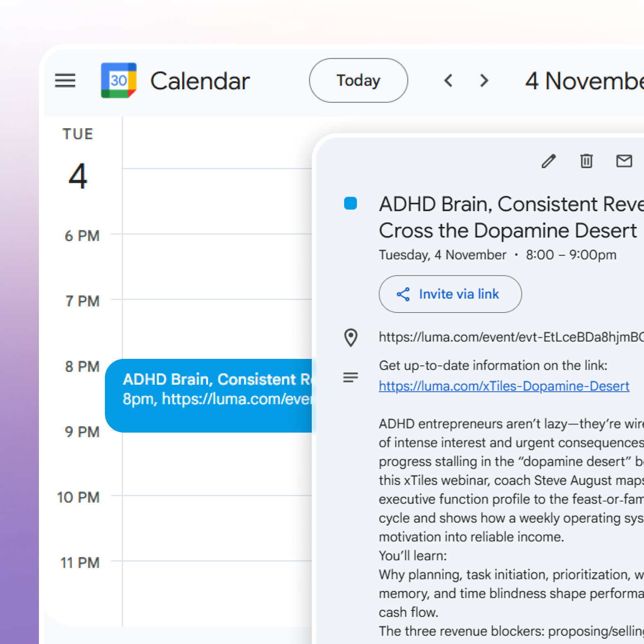This screenshot has height=644, width=644.
Task: Go to previous day arrow
Action: click(449, 80)
